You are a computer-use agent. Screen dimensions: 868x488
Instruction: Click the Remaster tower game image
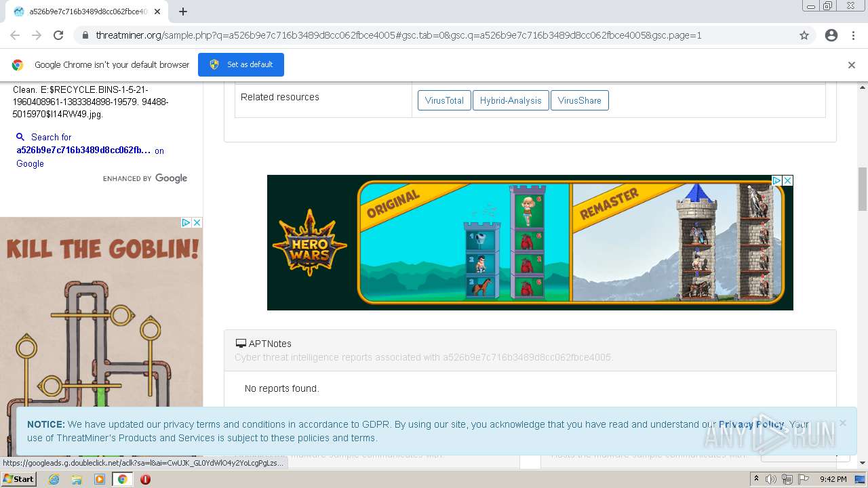(x=678, y=242)
